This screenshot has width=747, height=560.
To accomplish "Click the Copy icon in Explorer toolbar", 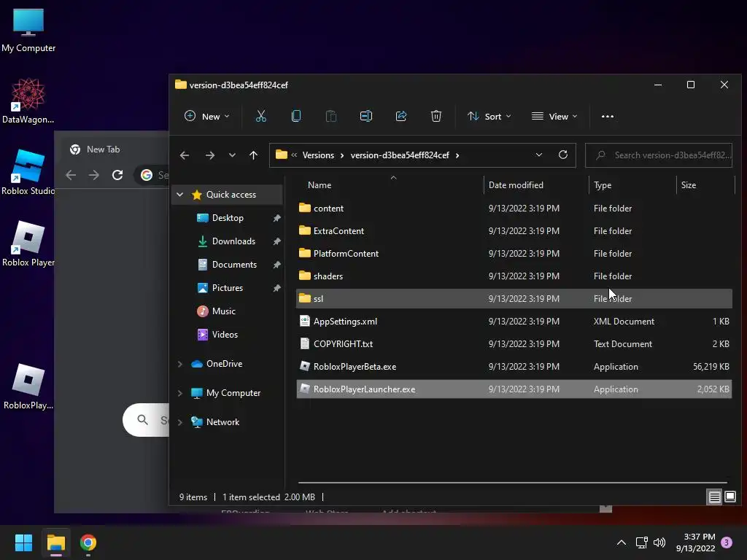I will [296, 116].
